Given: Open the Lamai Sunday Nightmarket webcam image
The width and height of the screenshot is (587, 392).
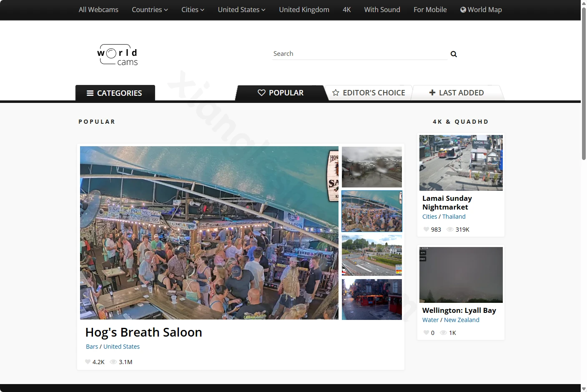Looking at the screenshot, I should coord(461,163).
